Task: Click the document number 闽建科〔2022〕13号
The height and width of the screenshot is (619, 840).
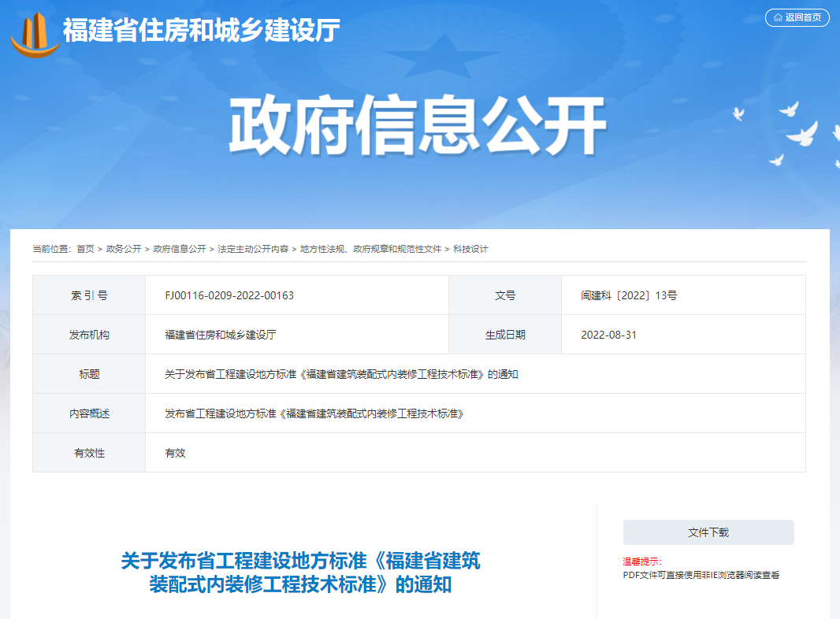Action: [x=629, y=295]
